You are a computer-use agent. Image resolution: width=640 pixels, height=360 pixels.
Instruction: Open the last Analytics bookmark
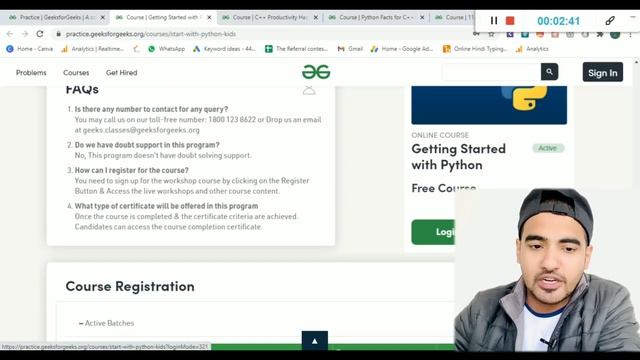coord(532,49)
